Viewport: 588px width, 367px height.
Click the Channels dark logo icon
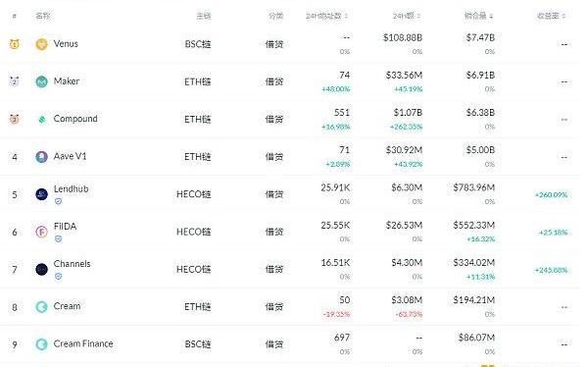pyautogui.click(x=41, y=269)
